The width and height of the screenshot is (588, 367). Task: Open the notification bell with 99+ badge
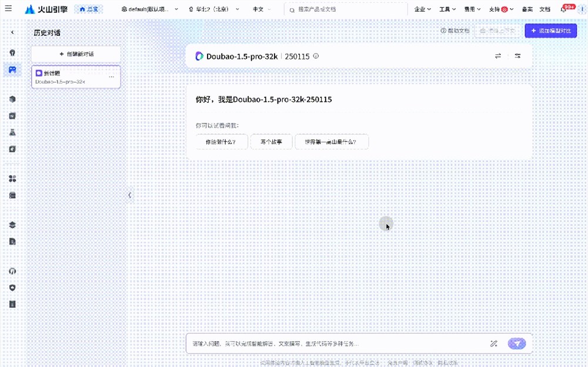[563, 9]
